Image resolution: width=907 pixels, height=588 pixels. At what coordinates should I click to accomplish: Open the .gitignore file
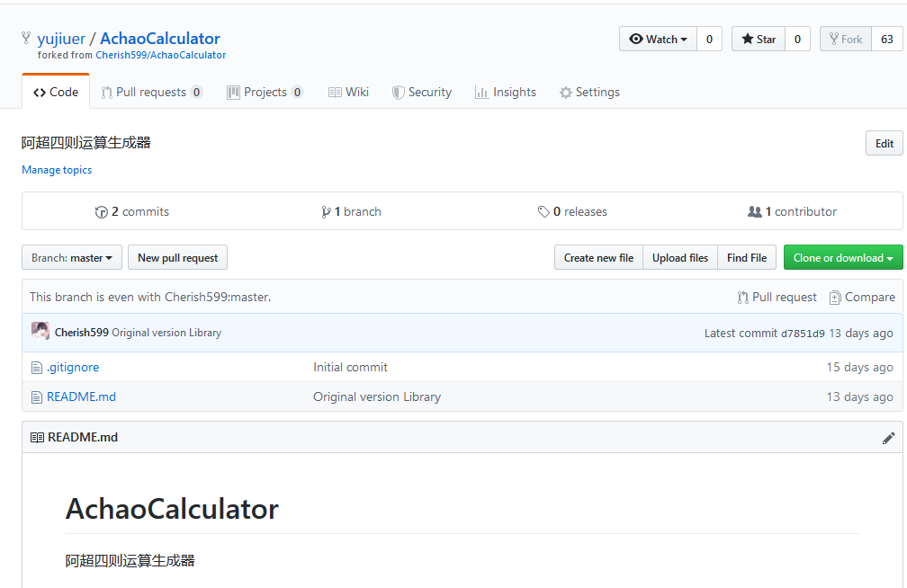73,367
